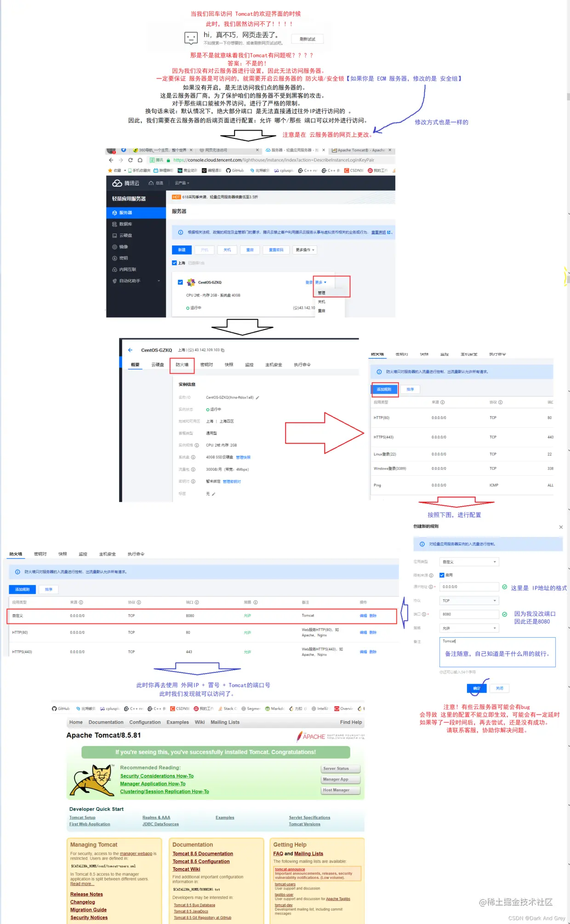This screenshot has width=570, height=924.
Task: Click the info icon beside 策略 column header
Action: point(256,602)
